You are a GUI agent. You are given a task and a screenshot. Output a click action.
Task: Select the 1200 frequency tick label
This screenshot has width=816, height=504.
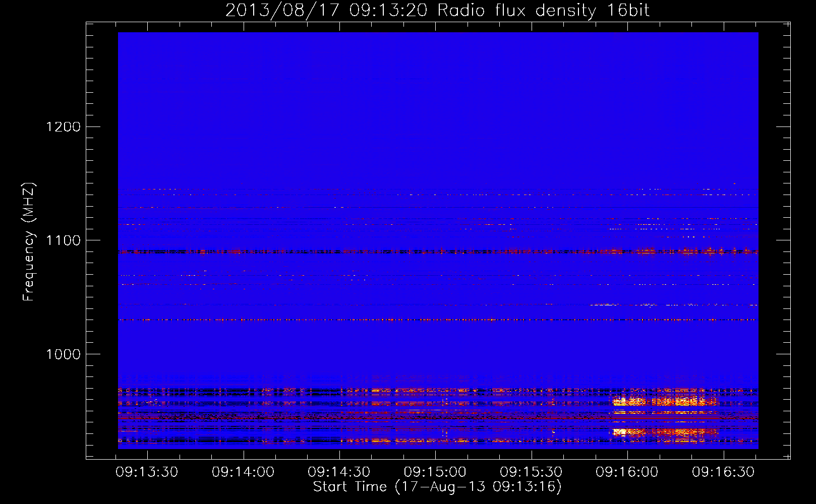click(x=63, y=127)
